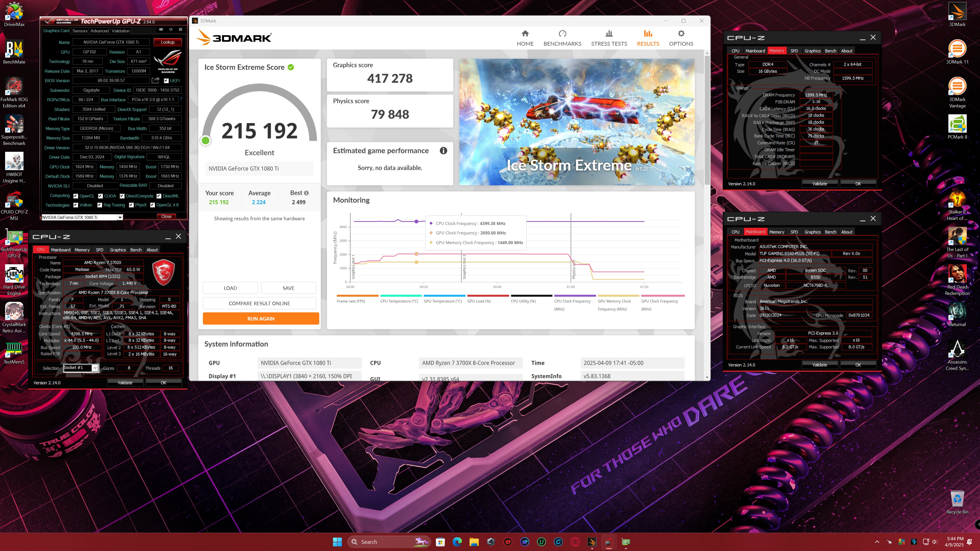980x551 pixels.
Task: Open the Superposition Benchmark desktop shortcut
Action: [x=14, y=130]
